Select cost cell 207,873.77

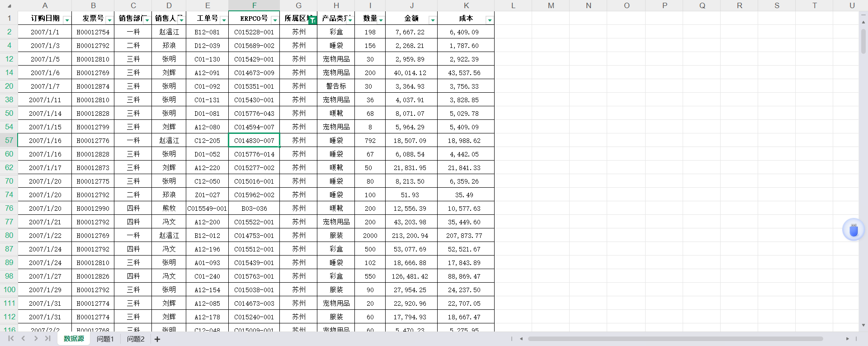466,235
